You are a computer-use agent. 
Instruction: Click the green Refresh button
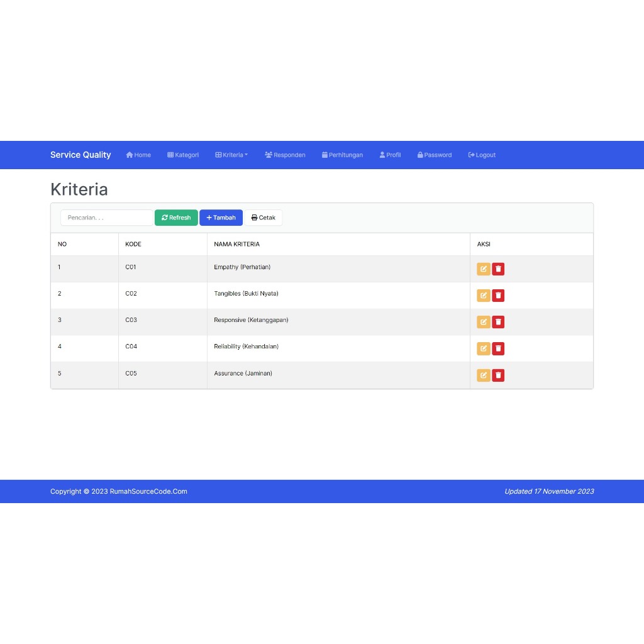pos(176,218)
